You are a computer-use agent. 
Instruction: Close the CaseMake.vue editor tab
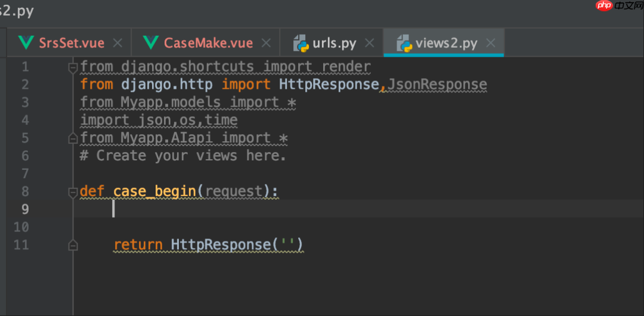(x=267, y=43)
